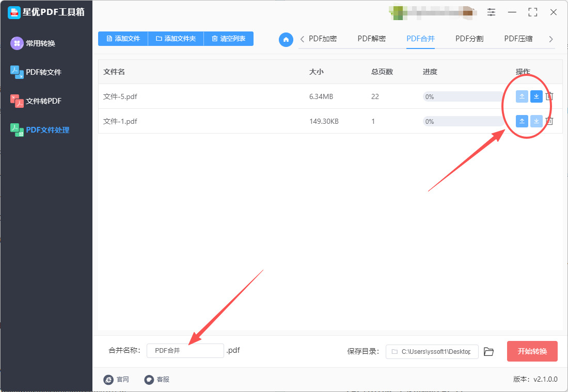Open the 客服 customer service link
Image resolution: width=568 pixels, height=392 pixels.
(157, 379)
